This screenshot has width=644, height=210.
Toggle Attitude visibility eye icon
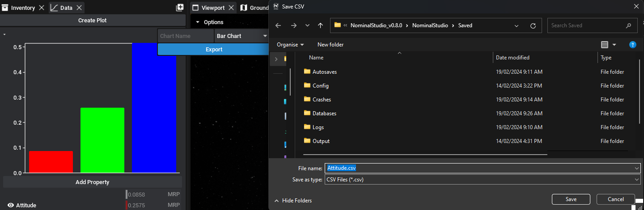tap(10, 206)
